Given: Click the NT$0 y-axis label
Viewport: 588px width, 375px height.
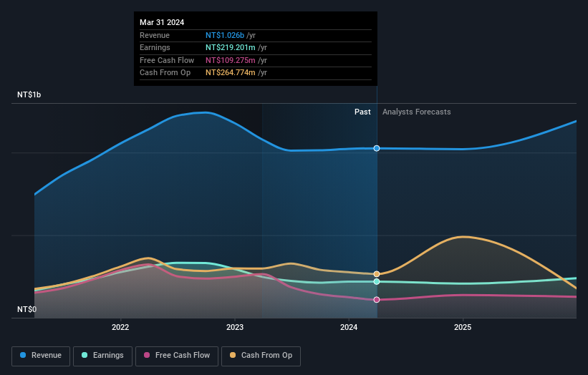Looking at the screenshot, I should coord(27,309).
